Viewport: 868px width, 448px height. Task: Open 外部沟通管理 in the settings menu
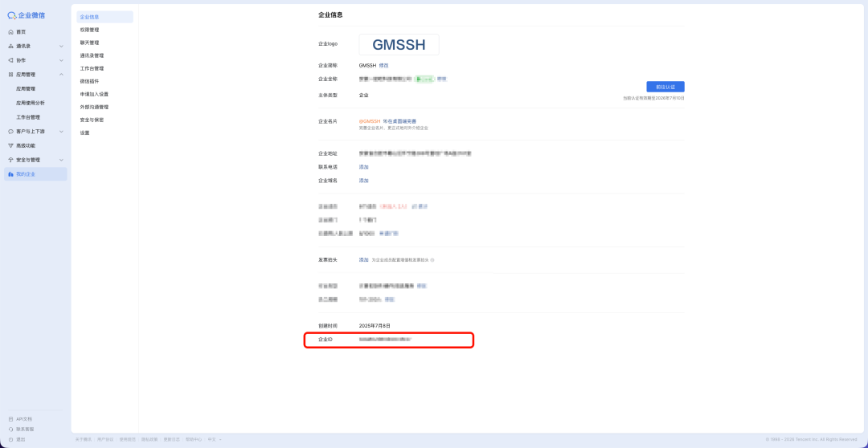[x=94, y=108]
